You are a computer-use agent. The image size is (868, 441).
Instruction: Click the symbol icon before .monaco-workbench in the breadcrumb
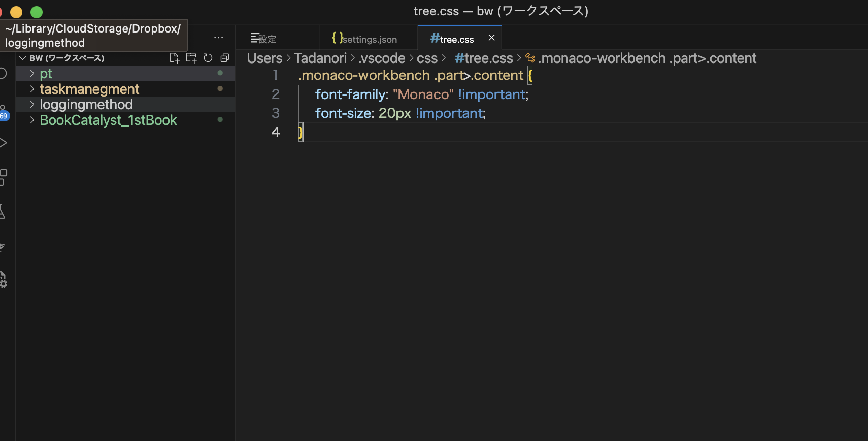click(530, 58)
